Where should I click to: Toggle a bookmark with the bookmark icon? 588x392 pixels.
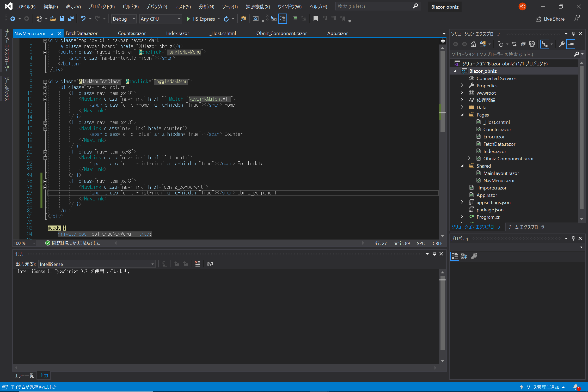pos(315,19)
